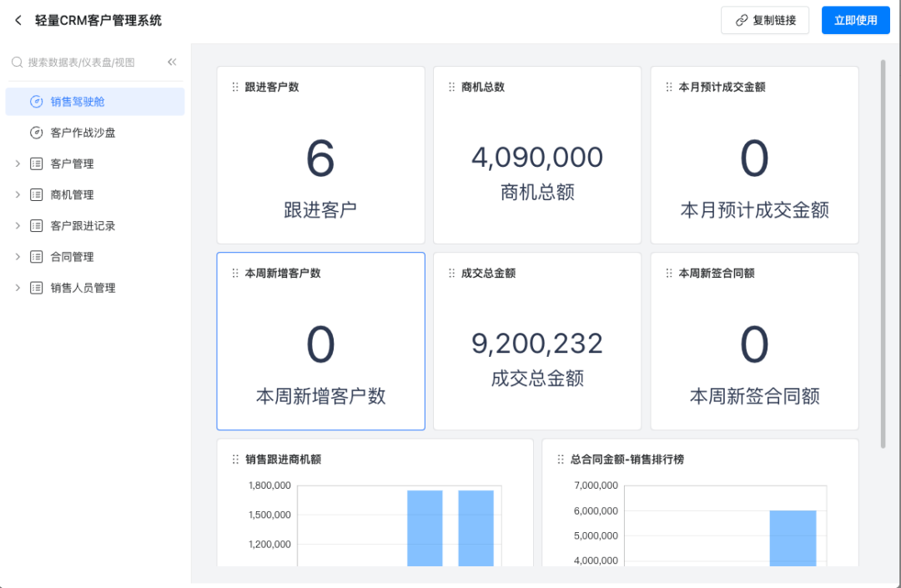This screenshot has width=901, height=588.
Task: Expand the 客户跟进记录 tree node
Action: [18, 226]
